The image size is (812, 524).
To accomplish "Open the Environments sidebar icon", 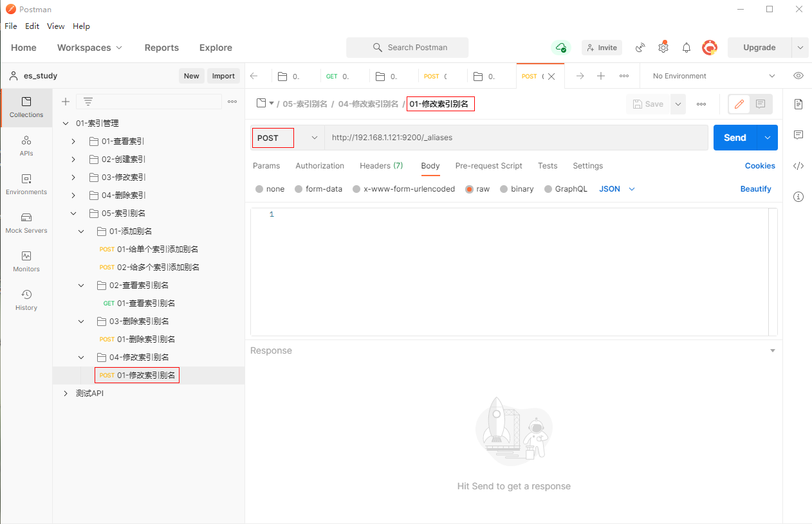I will [26, 184].
